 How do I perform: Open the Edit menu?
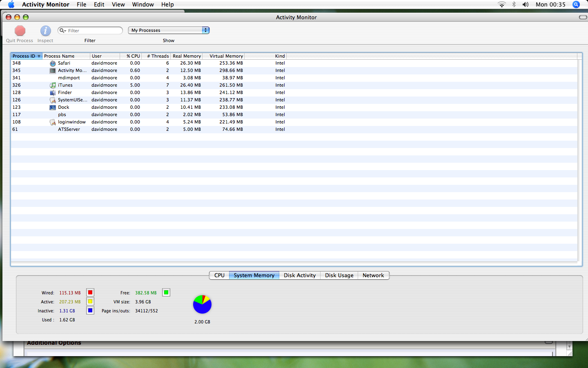[99, 4]
